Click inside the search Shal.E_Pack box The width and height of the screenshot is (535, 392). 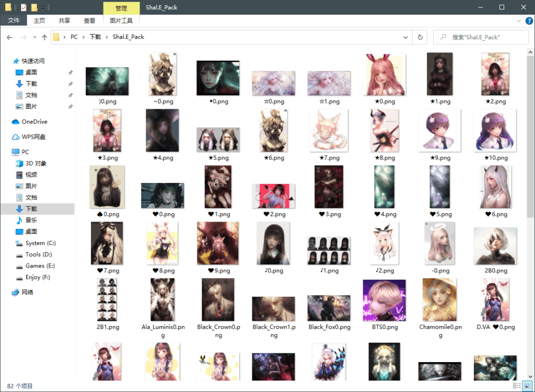[x=481, y=37]
